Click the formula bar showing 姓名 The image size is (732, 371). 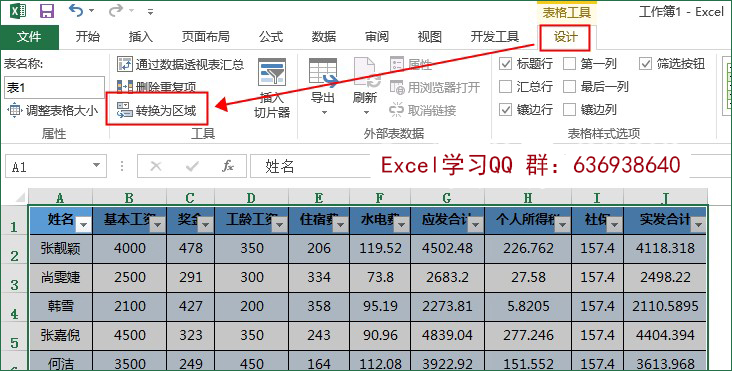pos(310,166)
